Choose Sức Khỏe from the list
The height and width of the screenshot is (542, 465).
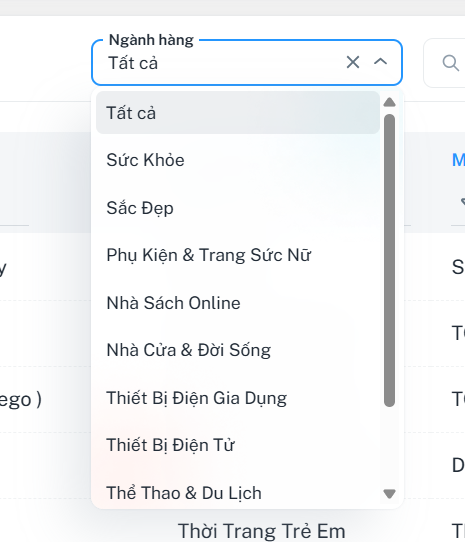tap(238, 160)
